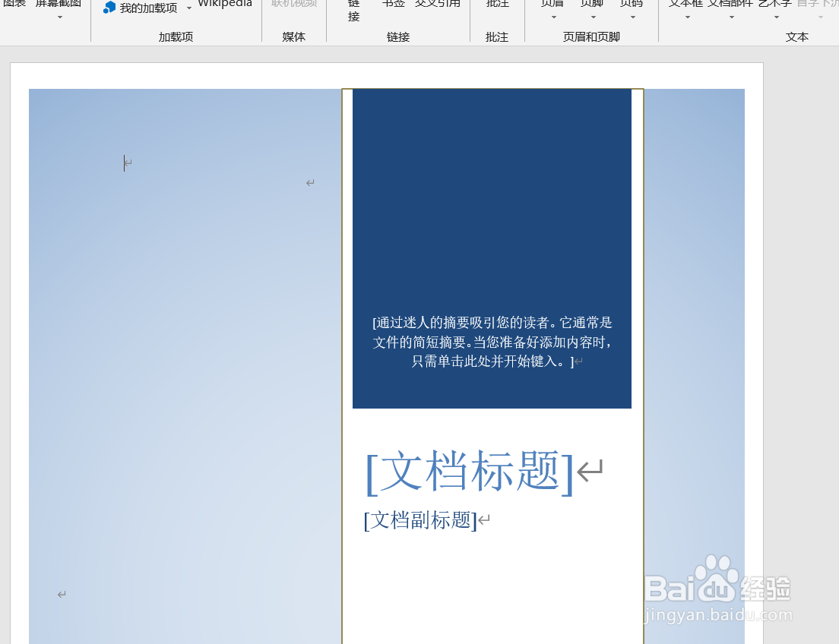Select the [文档标题] title placeholder
Viewport: 839px width, 644px height.
[x=466, y=471]
